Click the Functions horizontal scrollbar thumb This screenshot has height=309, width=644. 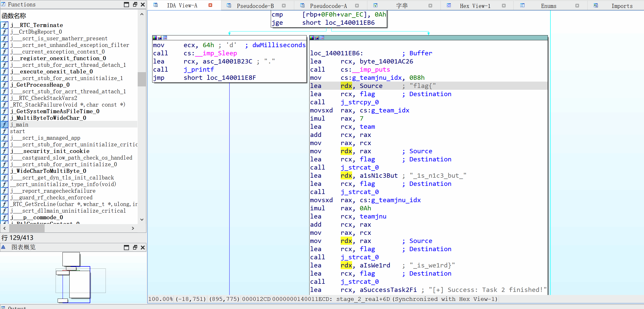[27, 228]
